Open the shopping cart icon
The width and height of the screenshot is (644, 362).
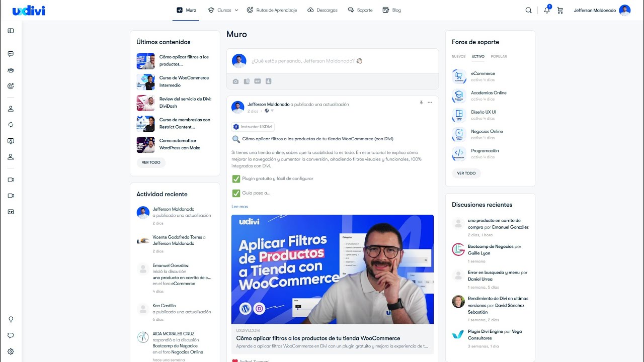click(560, 10)
